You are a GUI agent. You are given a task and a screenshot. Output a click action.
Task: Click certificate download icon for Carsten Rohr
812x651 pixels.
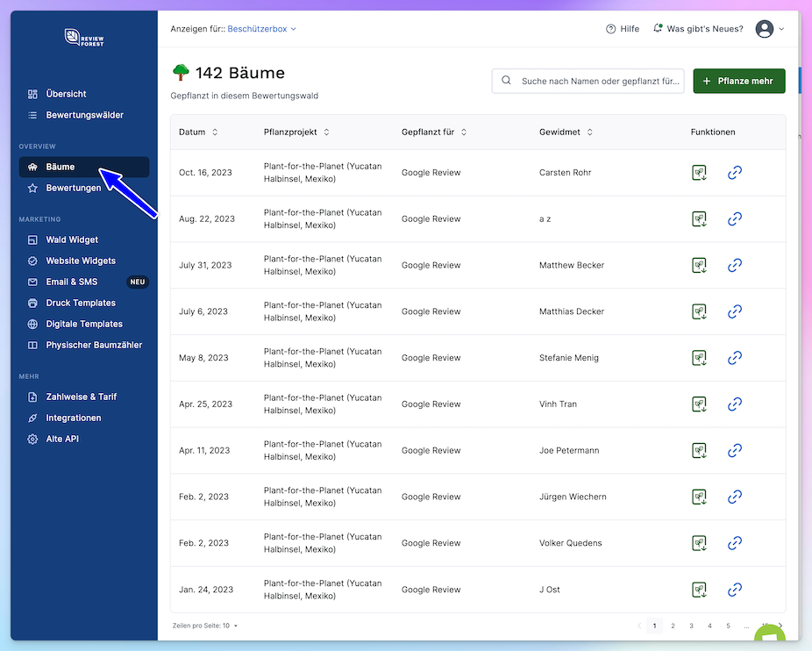699,173
